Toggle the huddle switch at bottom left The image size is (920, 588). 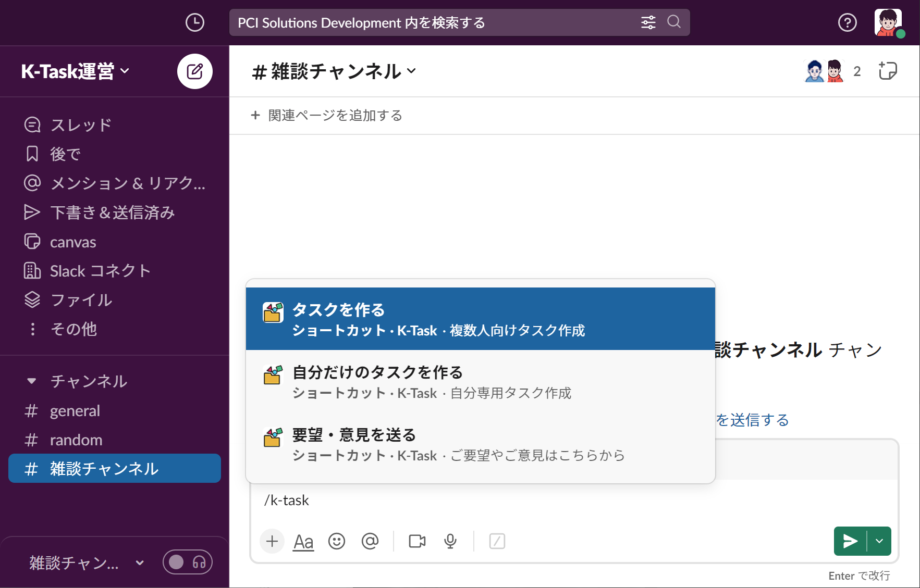tap(187, 562)
